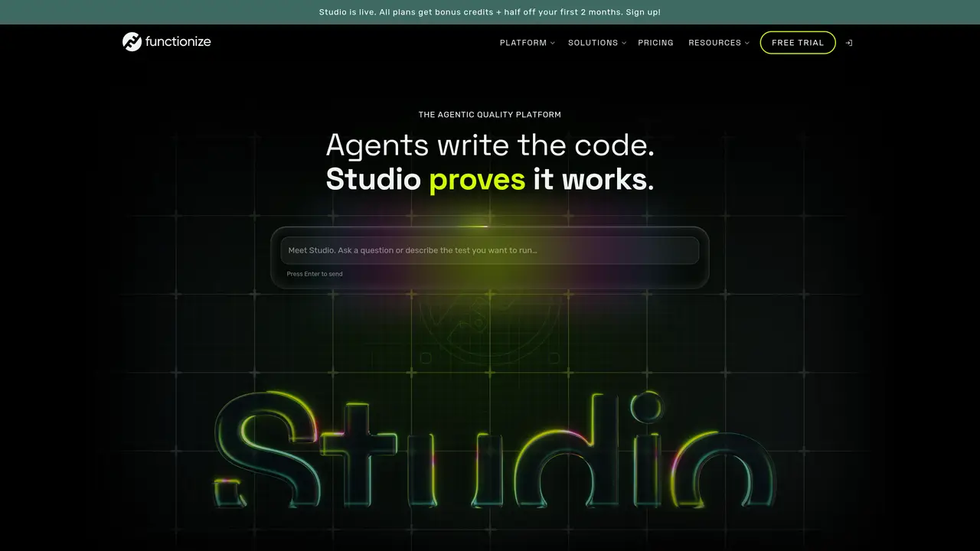Click the Studio is live announcement banner
Viewport: 980px width, 551px height.
(x=490, y=12)
